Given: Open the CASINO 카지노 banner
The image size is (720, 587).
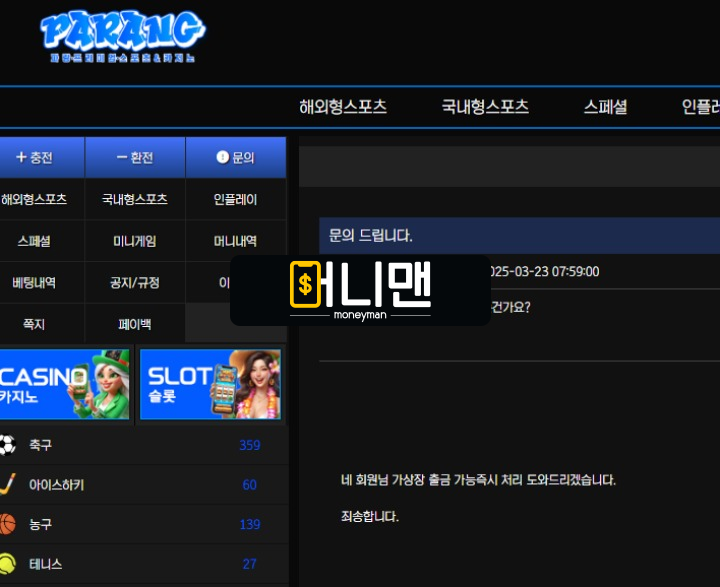Looking at the screenshot, I should click(x=65, y=384).
